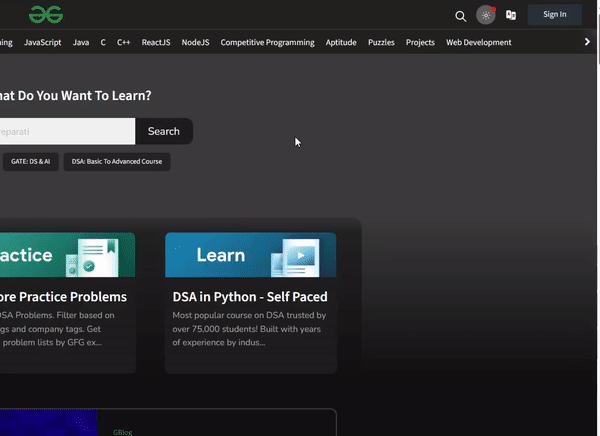Open Aptitude nav link
The height and width of the screenshot is (436, 600).
[x=341, y=42]
